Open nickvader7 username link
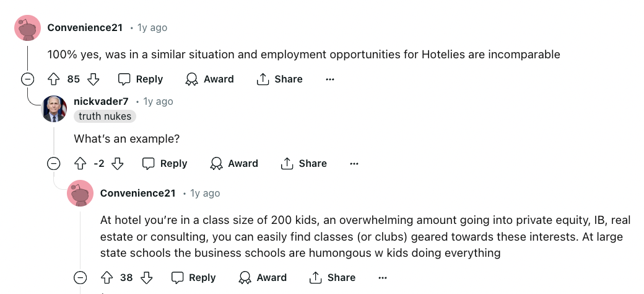The width and height of the screenshot is (644, 294). click(x=101, y=102)
